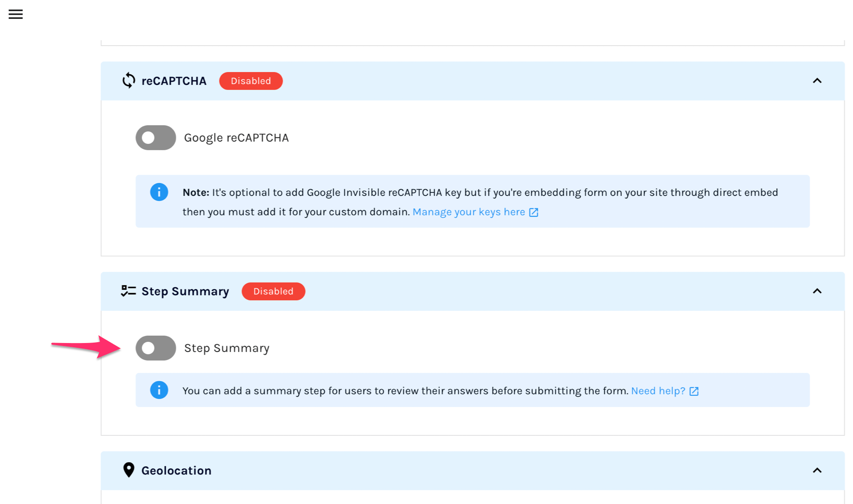Collapse the Geolocation section chevron

point(817,471)
